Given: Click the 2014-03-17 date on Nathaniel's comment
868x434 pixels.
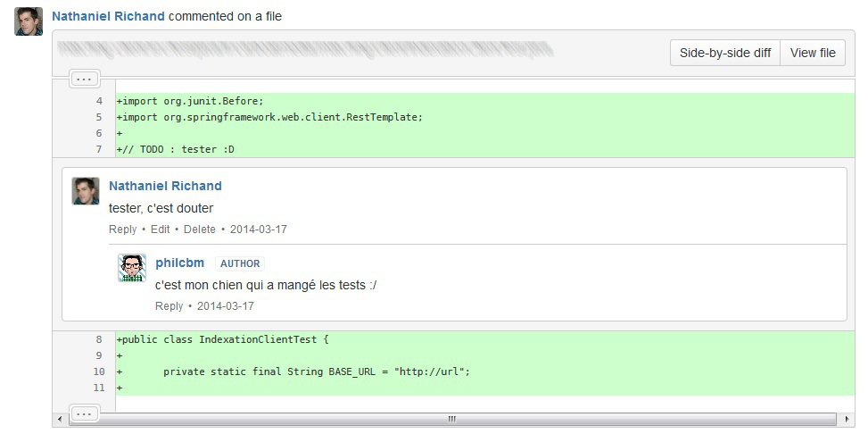Looking at the screenshot, I should pos(259,230).
